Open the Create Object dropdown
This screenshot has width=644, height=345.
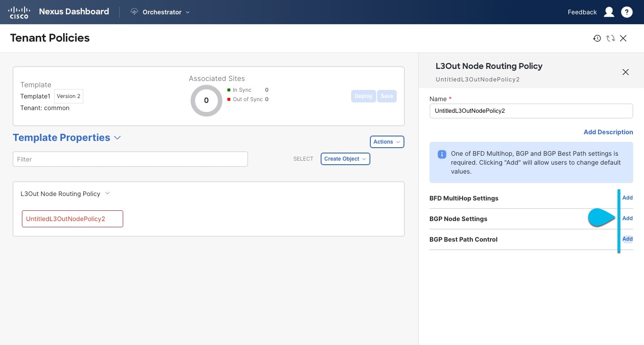pyautogui.click(x=345, y=159)
